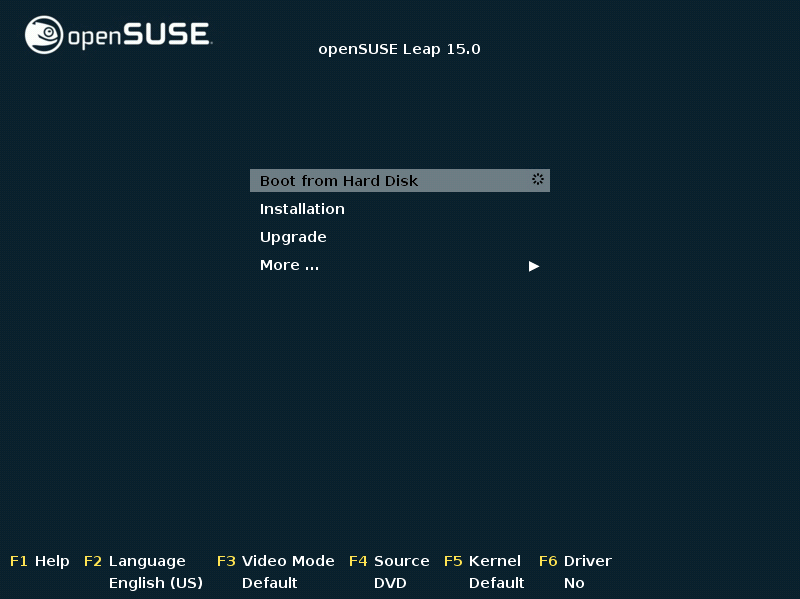The width and height of the screenshot is (800, 599).
Task: Open the F5 Kernel options
Action: 482,561
